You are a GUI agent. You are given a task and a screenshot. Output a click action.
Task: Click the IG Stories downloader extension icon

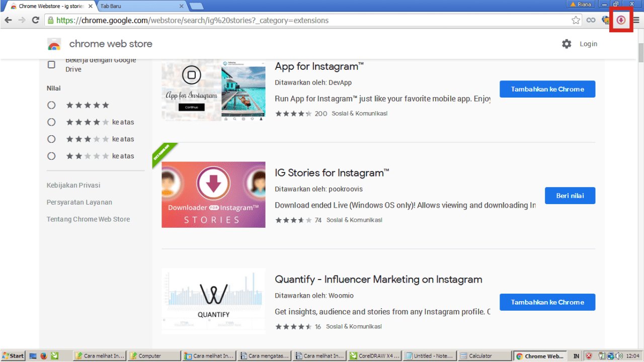pyautogui.click(x=621, y=20)
